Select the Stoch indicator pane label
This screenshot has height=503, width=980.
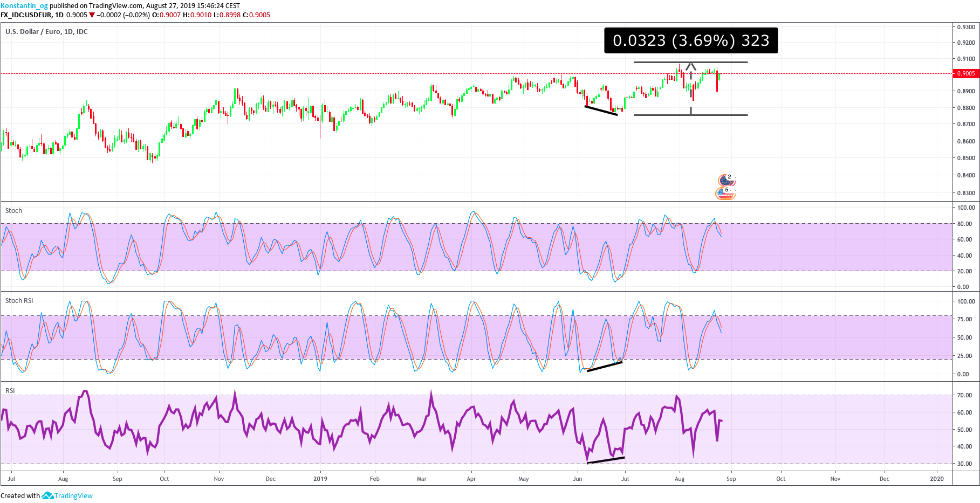(x=14, y=211)
